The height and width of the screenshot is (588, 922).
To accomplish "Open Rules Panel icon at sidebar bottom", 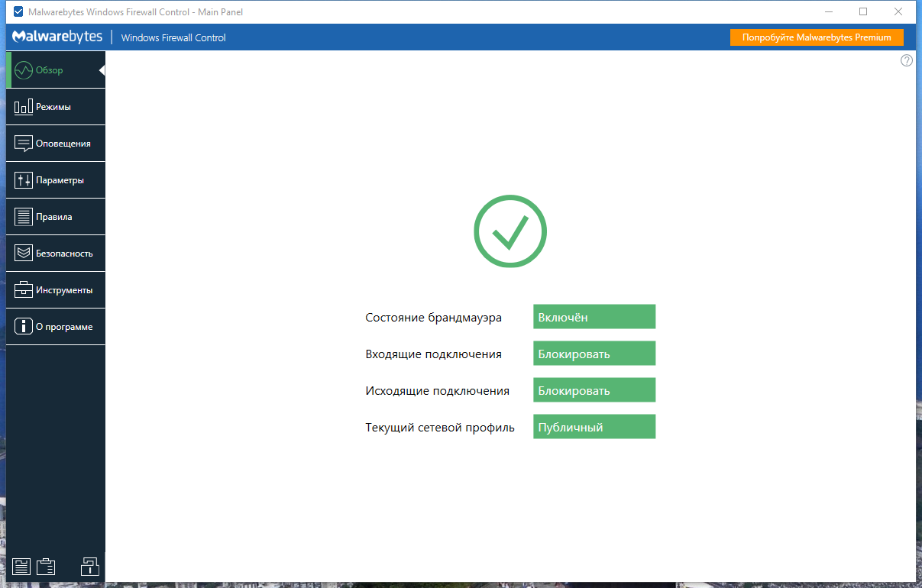I will click(x=21, y=567).
